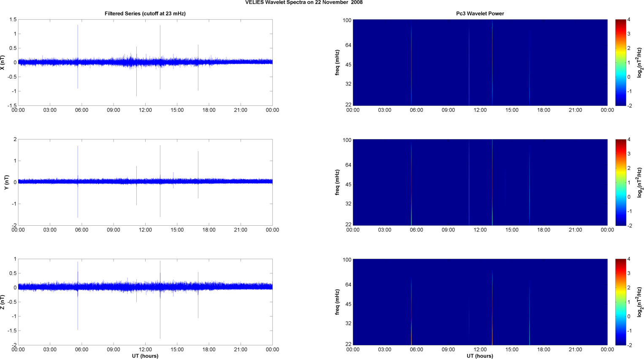This screenshot has width=644, height=359.
Task: Click the "18:00" tick under the X wavelet spectrogram
Action: tap(544, 110)
